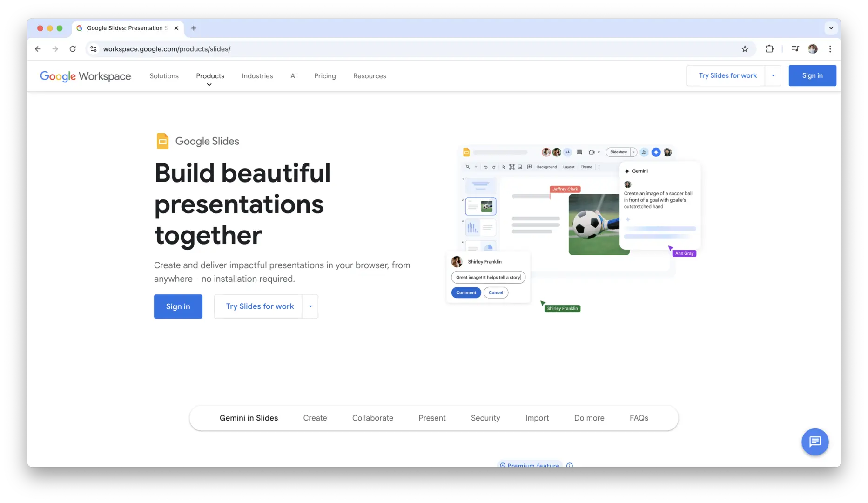Expand the header Try Slides dropdown arrow

pos(773,75)
